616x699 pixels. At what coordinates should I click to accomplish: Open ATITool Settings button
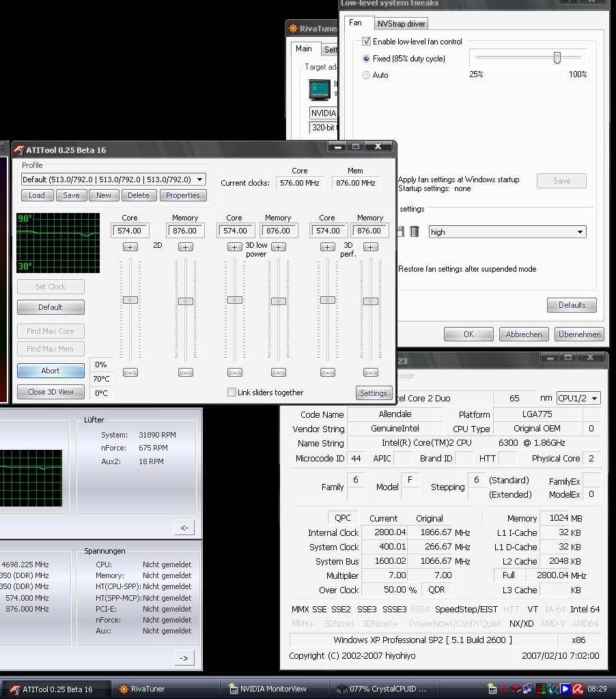click(x=374, y=393)
